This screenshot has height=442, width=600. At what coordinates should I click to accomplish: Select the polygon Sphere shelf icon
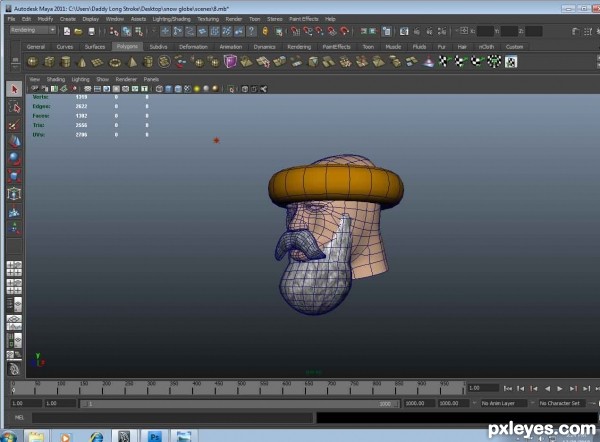click(x=33, y=62)
